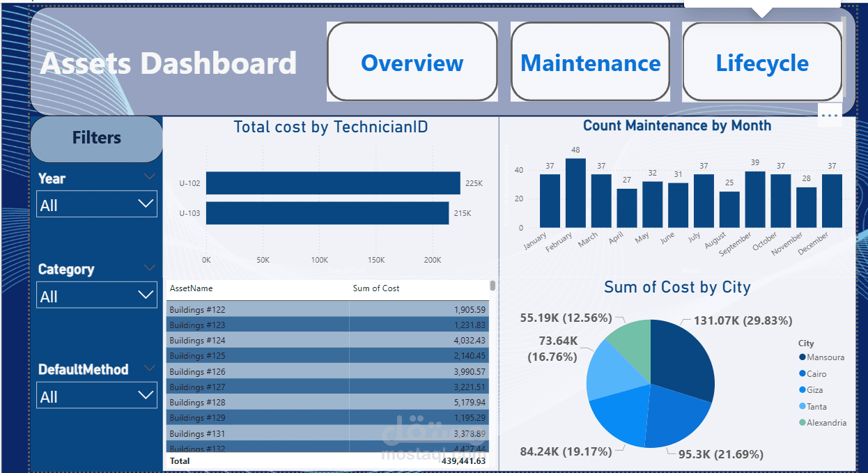
Task: Select the Buildings #124 row
Action: click(x=327, y=340)
